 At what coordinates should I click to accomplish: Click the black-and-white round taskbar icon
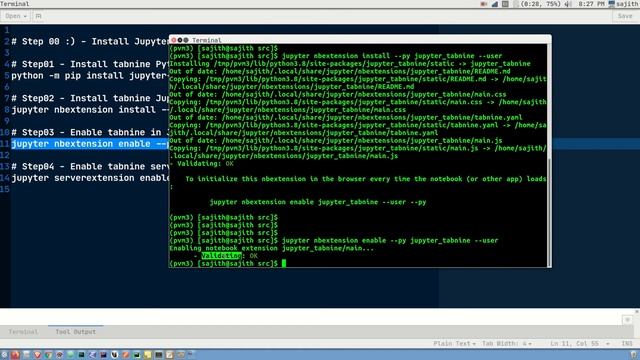point(115,355)
